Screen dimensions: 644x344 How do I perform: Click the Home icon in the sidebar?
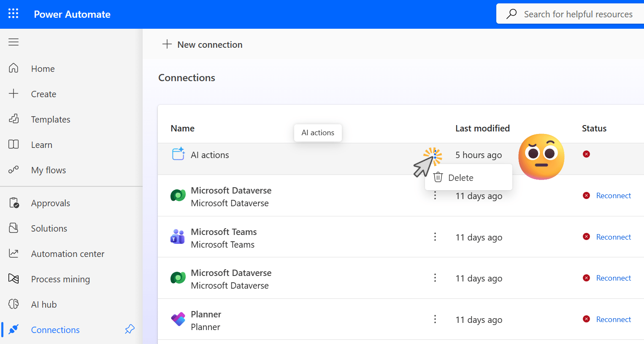(x=14, y=68)
